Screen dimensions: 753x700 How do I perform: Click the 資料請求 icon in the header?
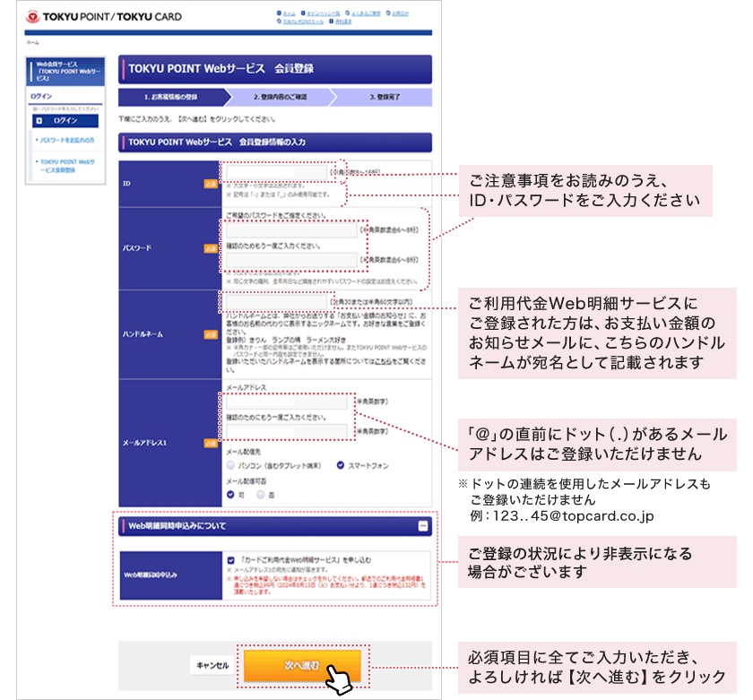[x=330, y=22]
